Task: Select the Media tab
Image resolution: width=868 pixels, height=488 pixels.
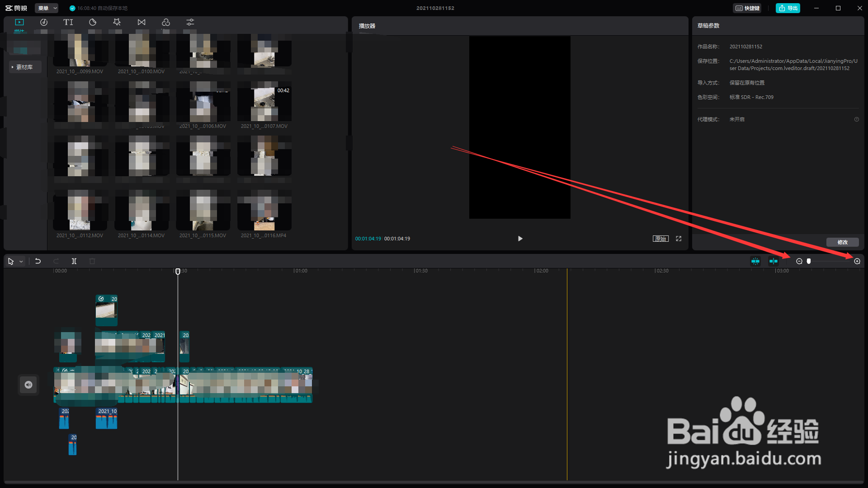Action: pyautogui.click(x=19, y=23)
